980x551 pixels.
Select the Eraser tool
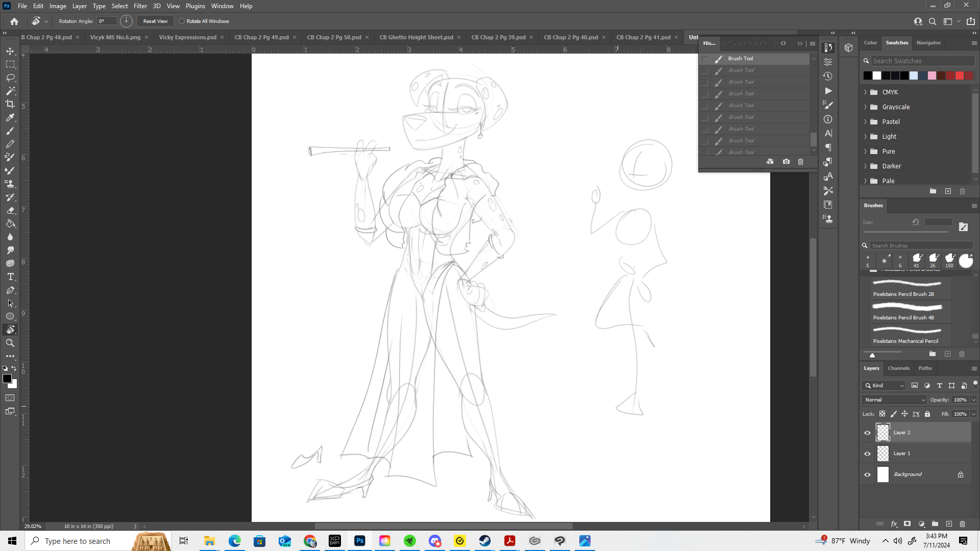[10, 210]
